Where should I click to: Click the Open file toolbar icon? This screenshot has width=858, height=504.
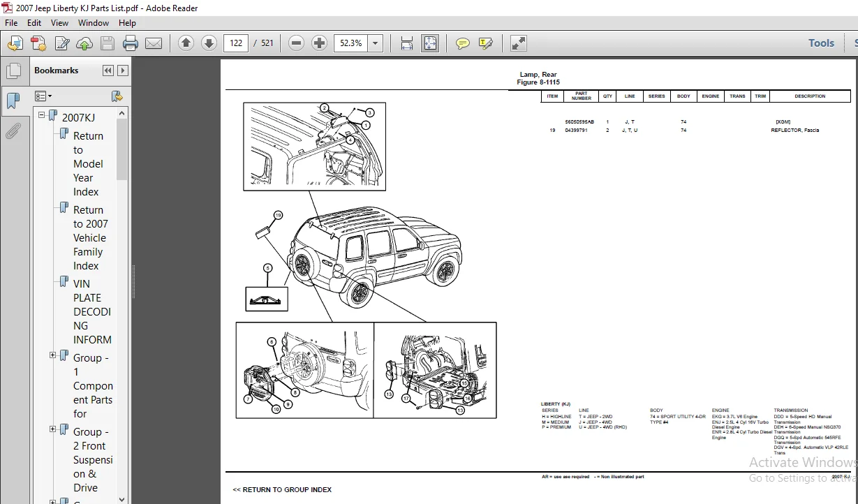click(15, 43)
